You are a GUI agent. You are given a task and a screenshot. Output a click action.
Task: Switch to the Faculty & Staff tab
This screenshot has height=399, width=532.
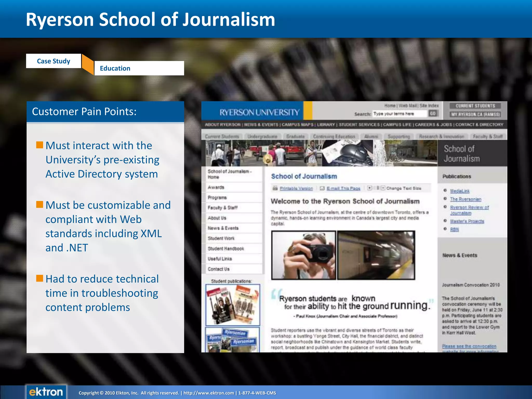488,136
